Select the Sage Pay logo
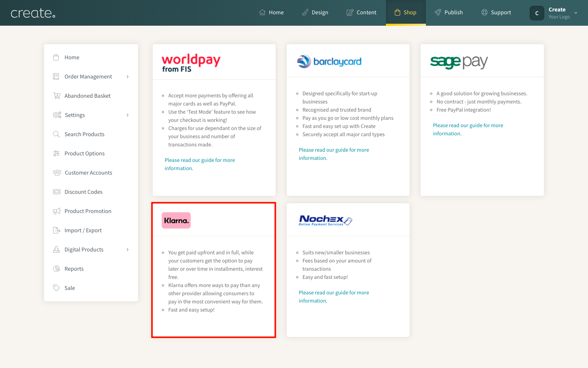This screenshot has width=588, height=368. (459, 62)
